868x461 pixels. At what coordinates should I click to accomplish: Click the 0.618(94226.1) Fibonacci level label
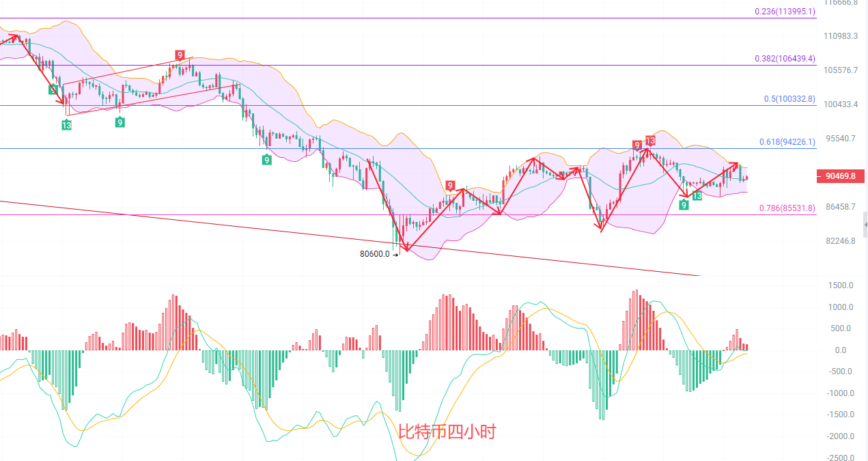tap(787, 142)
